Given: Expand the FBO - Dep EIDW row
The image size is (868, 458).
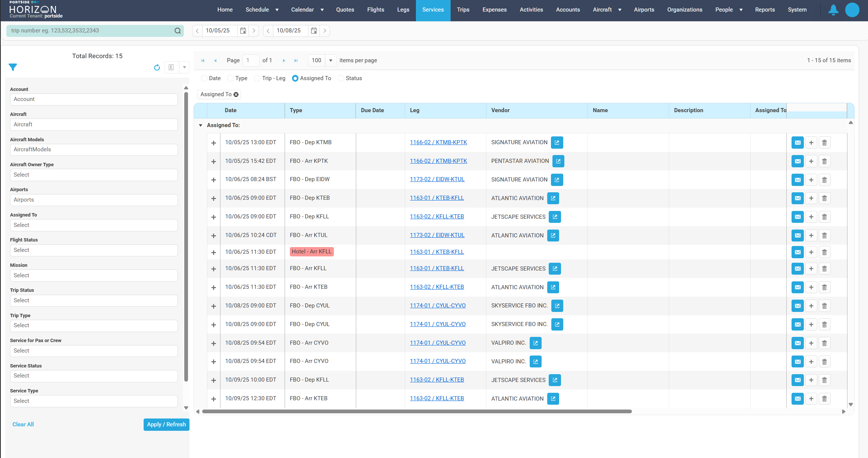Looking at the screenshot, I should tap(214, 180).
